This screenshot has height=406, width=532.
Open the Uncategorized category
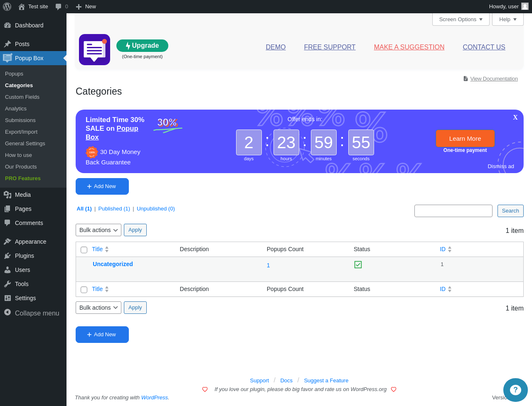[x=113, y=264]
